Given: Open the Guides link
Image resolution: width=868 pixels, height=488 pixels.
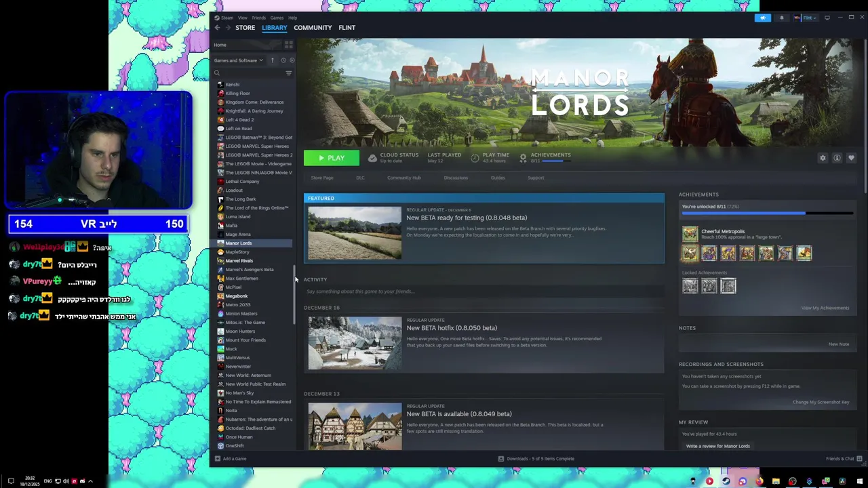Looking at the screenshot, I should [498, 178].
